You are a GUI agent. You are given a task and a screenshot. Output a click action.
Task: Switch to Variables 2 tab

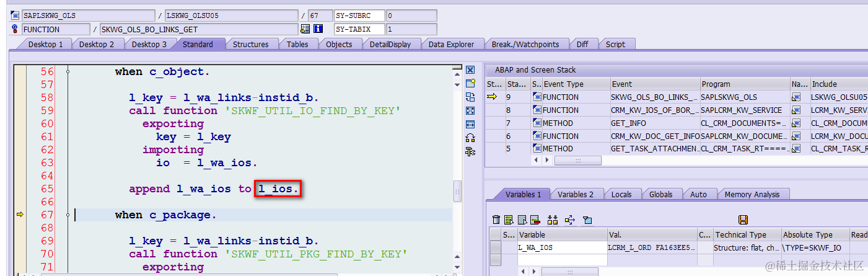[576, 194]
